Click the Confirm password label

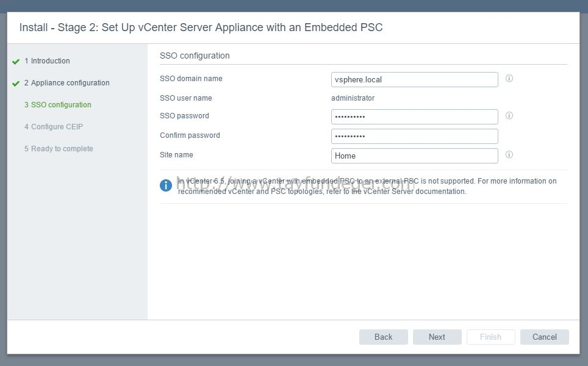[x=190, y=135]
